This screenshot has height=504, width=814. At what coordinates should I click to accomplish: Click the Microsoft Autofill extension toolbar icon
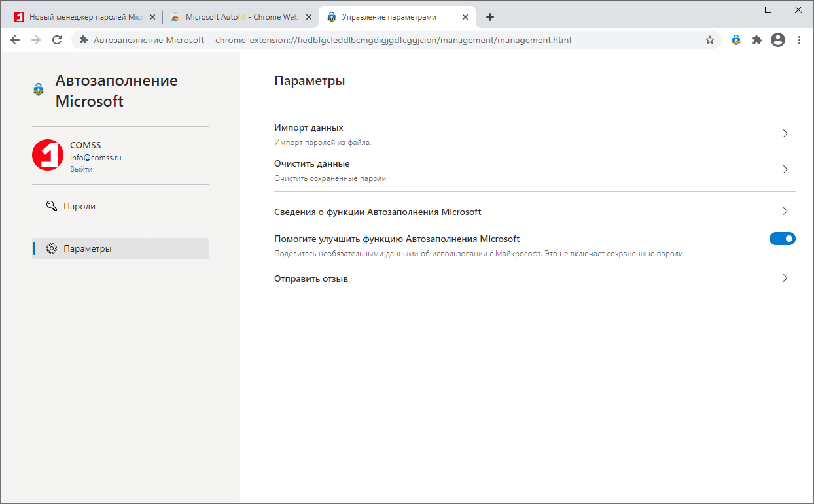click(736, 40)
